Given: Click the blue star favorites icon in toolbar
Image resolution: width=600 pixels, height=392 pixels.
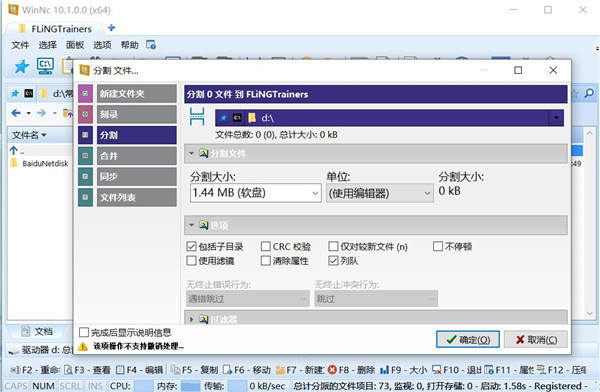Looking at the screenshot, I should 22,67.
